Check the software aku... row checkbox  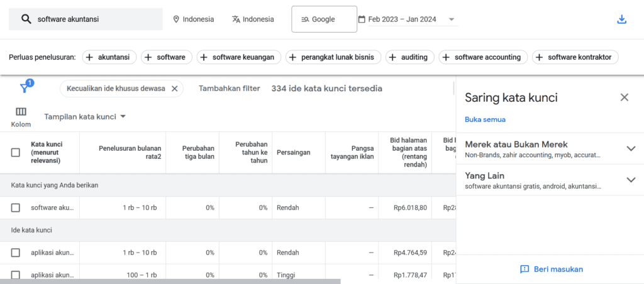[16, 208]
